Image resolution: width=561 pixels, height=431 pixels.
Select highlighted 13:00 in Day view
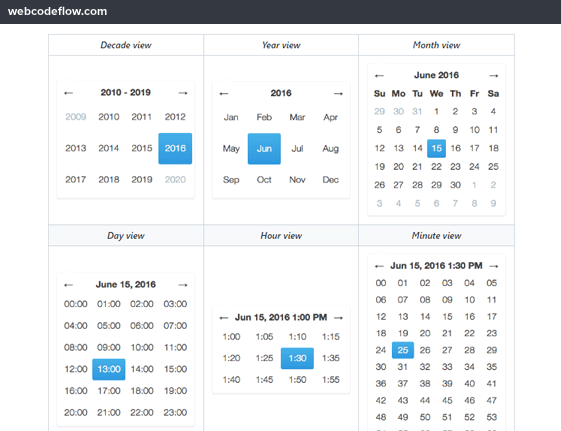pyautogui.click(x=109, y=369)
